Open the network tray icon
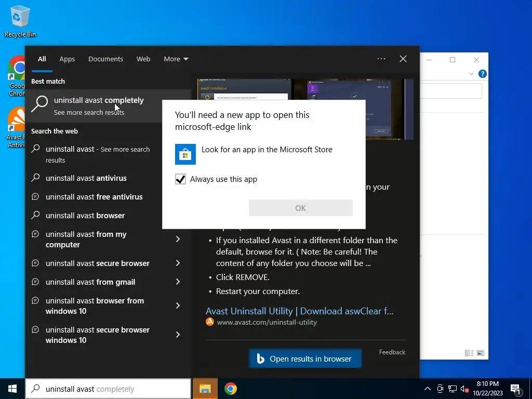 coord(452,389)
